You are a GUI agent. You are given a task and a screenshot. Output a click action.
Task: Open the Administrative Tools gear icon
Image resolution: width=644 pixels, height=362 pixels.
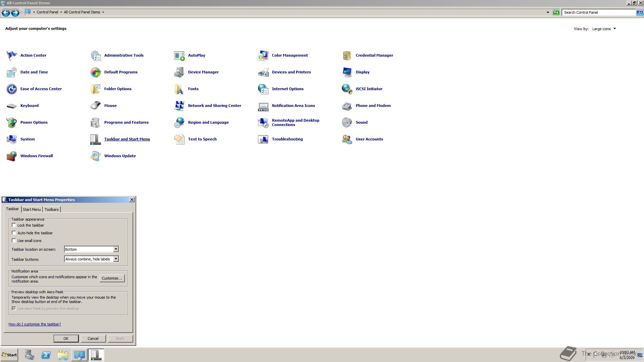pyautogui.click(x=96, y=55)
